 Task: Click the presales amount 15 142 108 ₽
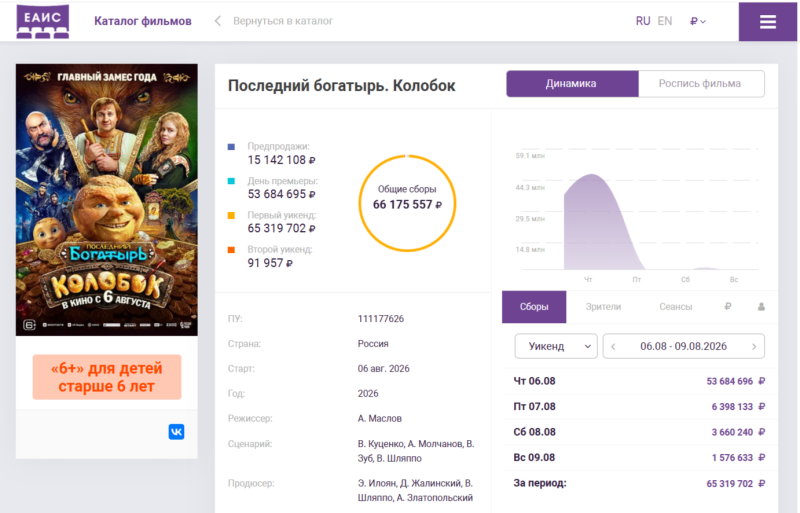(281, 160)
